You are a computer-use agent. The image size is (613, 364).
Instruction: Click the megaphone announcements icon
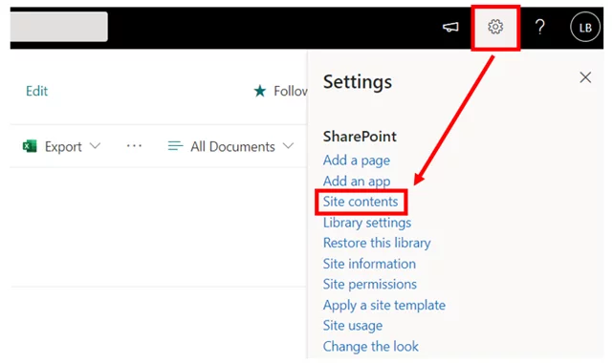point(450,27)
